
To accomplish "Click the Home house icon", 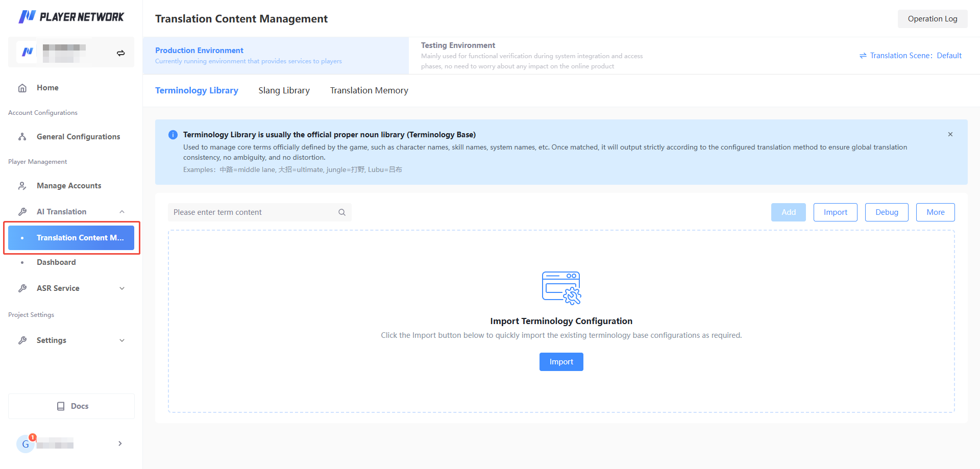I will [22, 88].
